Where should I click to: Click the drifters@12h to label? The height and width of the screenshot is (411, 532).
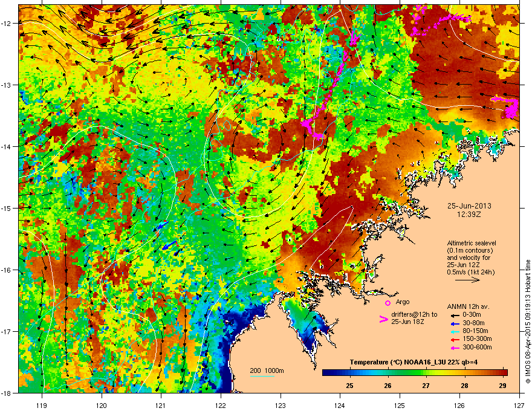pyautogui.click(x=414, y=314)
